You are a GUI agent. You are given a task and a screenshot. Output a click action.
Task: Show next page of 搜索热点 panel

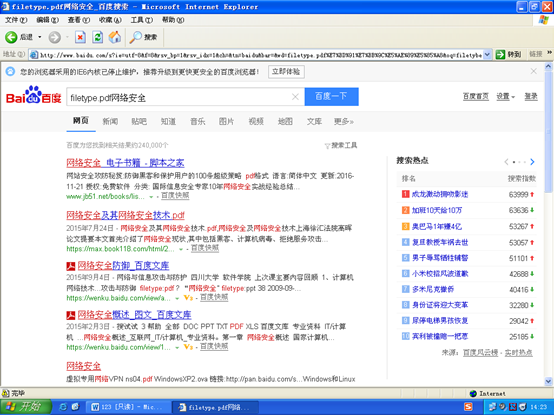pos(532,162)
